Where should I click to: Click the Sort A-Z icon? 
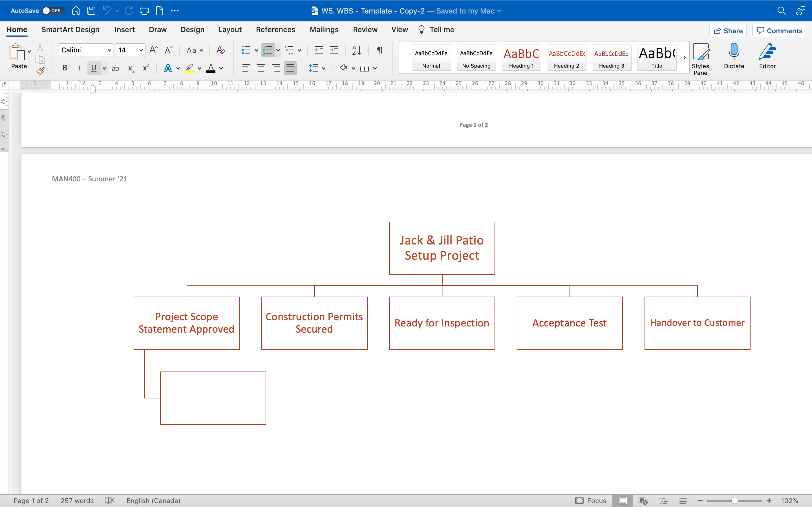point(356,50)
